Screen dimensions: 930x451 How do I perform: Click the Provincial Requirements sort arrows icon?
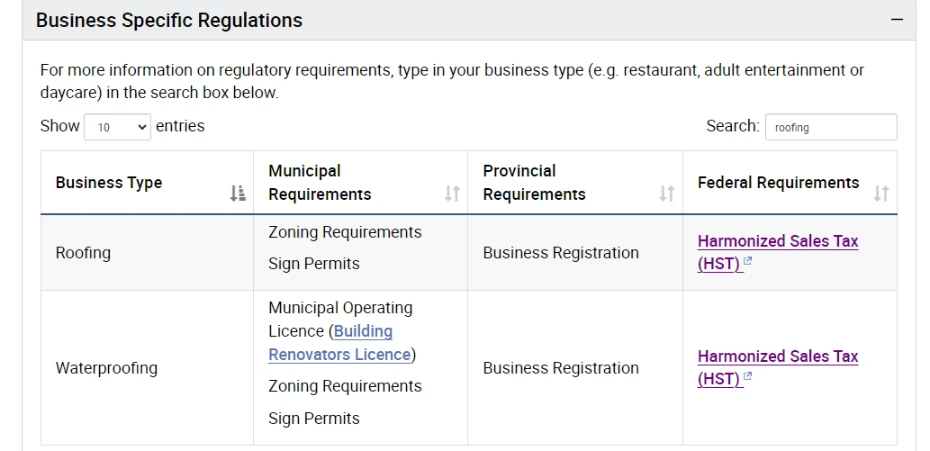click(x=667, y=193)
